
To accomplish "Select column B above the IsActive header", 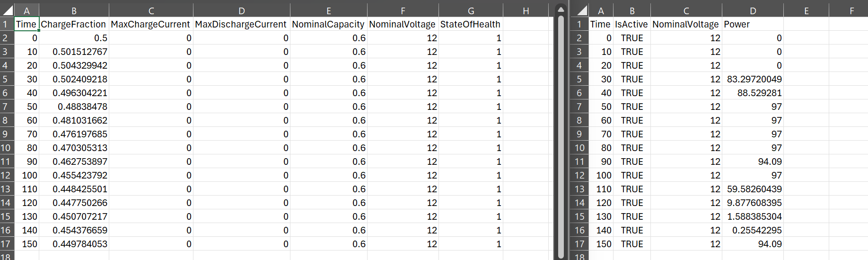I will click(632, 10).
